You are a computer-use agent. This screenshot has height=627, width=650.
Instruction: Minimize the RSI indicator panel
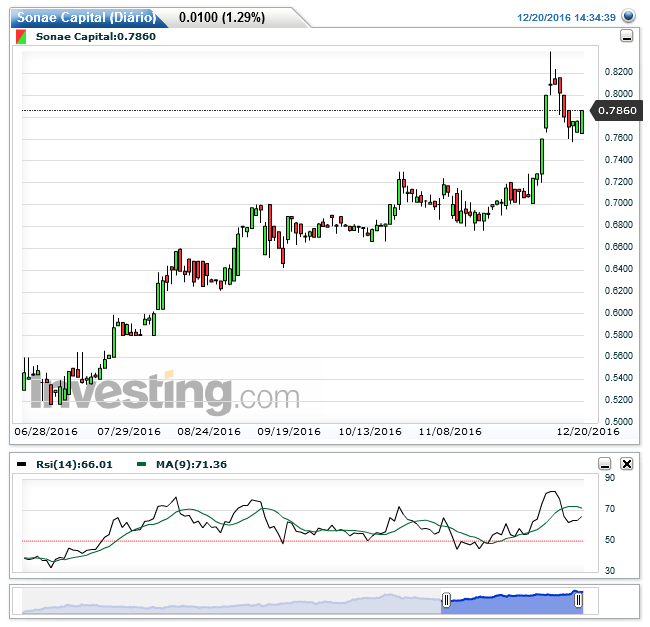(x=605, y=464)
